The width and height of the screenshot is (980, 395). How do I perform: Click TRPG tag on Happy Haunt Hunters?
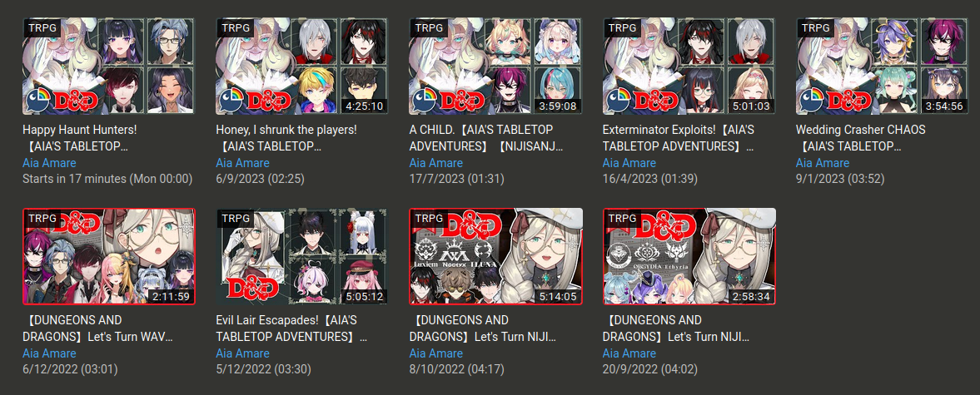(x=42, y=28)
